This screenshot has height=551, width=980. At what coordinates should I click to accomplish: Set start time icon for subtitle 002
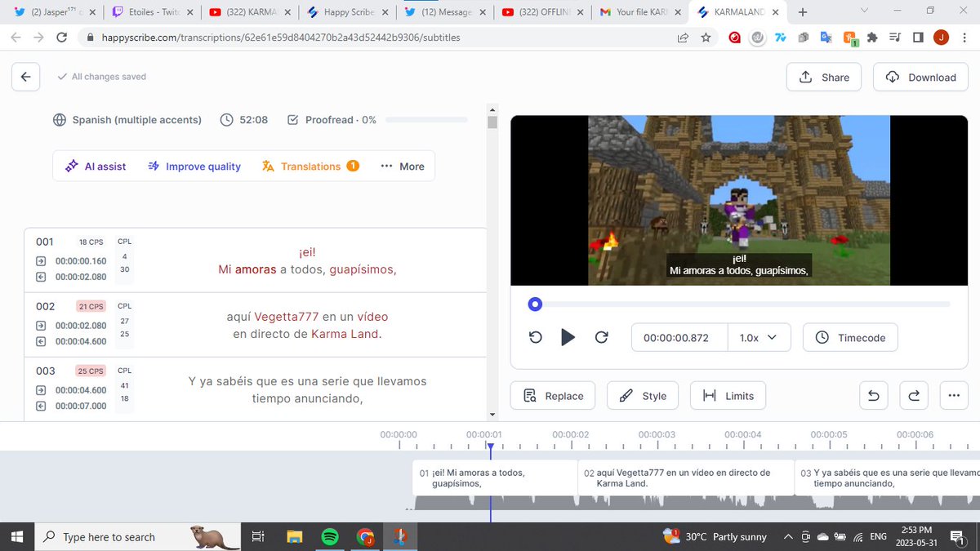[42, 326]
